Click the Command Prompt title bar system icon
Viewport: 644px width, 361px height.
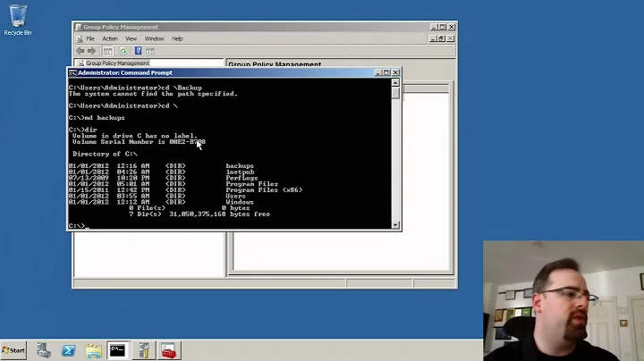(72, 73)
